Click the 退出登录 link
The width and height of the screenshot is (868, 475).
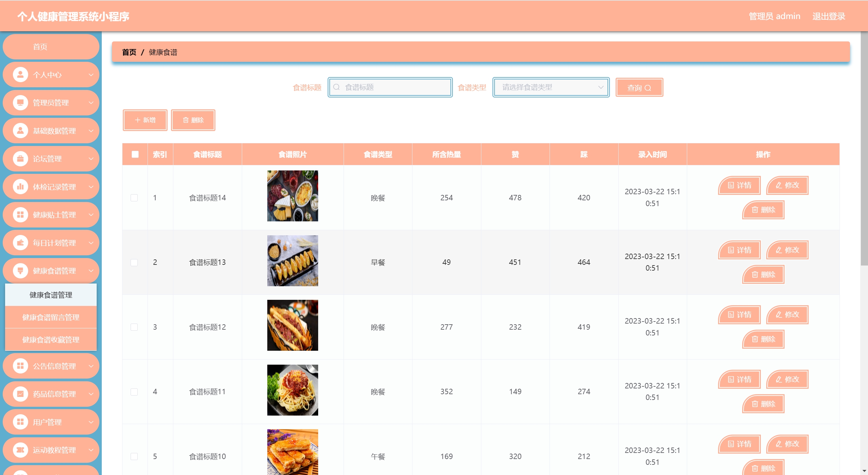click(x=828, y=16)
